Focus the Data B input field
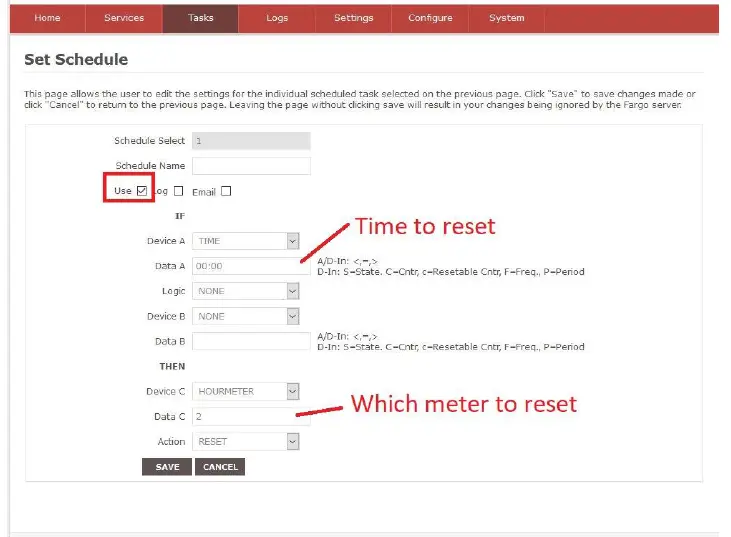 tap(251, 341)
